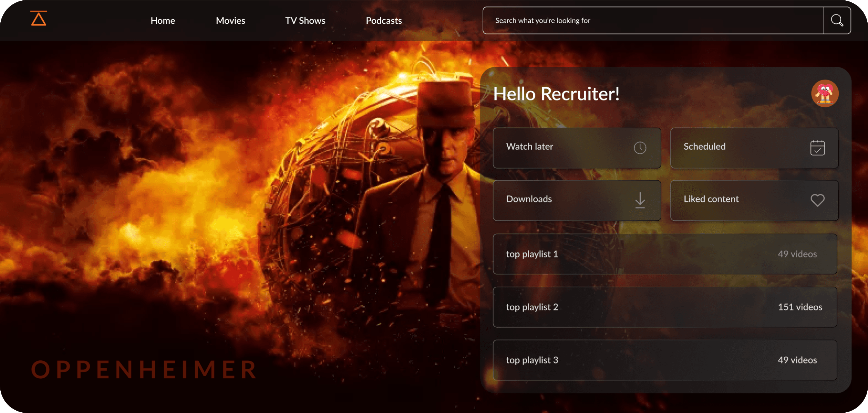Viewport: 868px width, 413px height.
Task: Click the orange triangle logo
Action: coord(39,18)
